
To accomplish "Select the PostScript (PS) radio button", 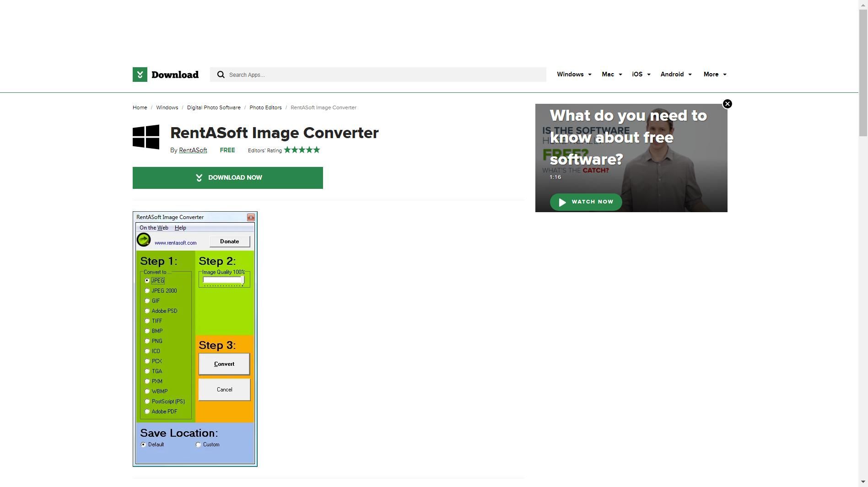I will point(147,401).
